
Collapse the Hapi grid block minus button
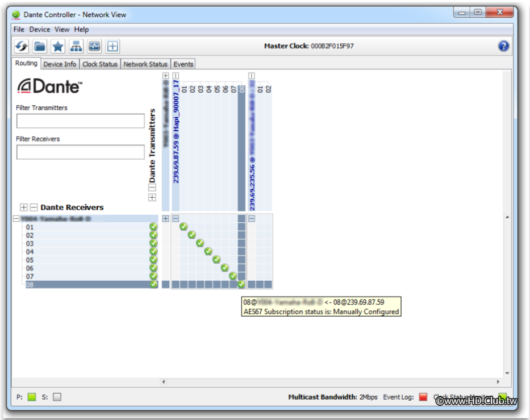coord(176,218)
